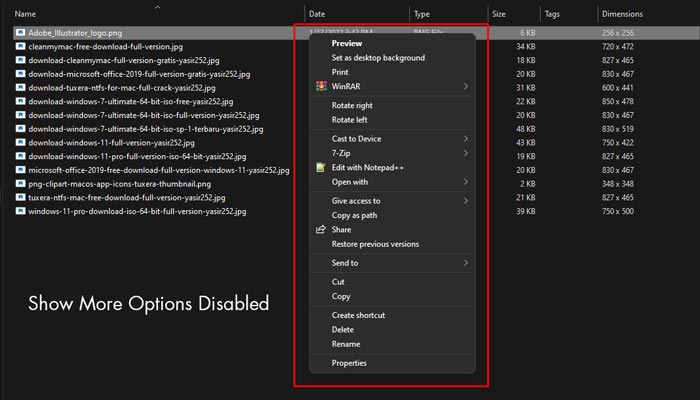The width and height of the screenshot is (700, 400).
Task: Click the 600 x 441 dimensions cell
Action: point(617,88)
